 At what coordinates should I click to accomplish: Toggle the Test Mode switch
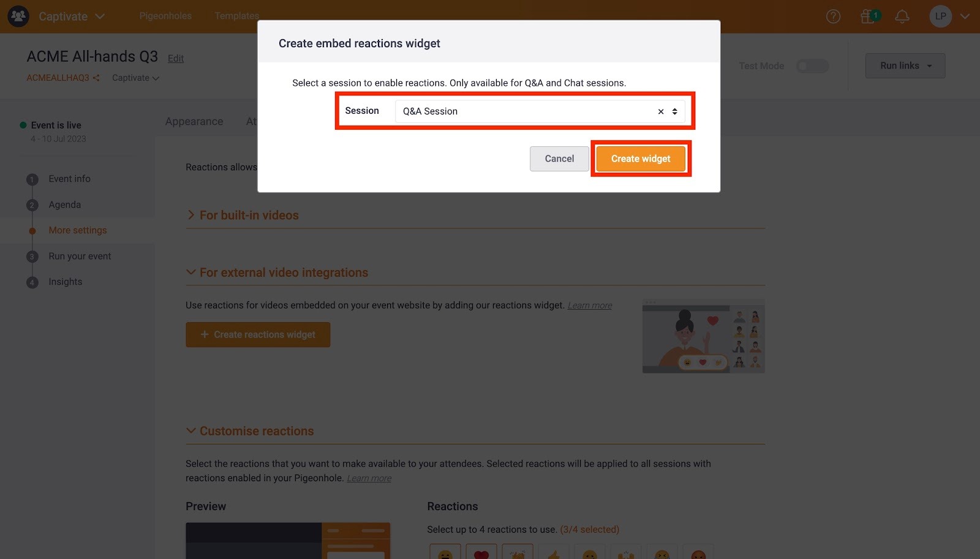(x=812, y=66)
